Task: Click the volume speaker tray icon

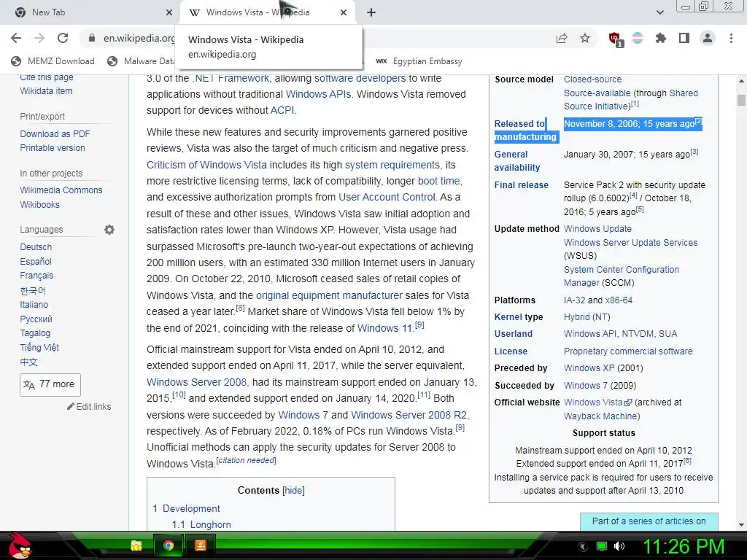Action: click(619, 546)
